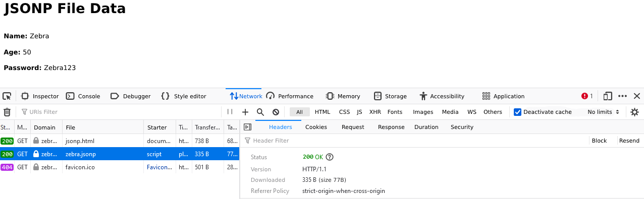Screen dimensions: 644x199
Task: Pause network recording
Action: point(230,112)
